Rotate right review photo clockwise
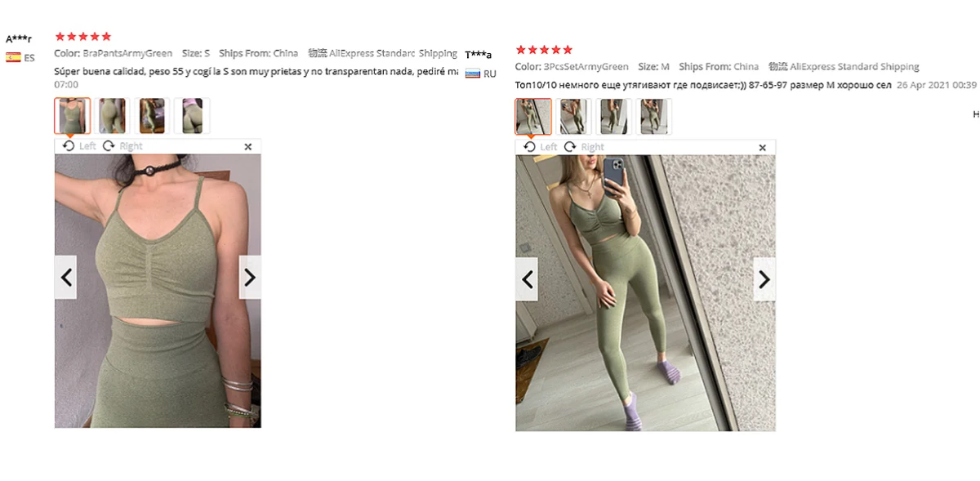980x481 pixels. coord(583,147)
